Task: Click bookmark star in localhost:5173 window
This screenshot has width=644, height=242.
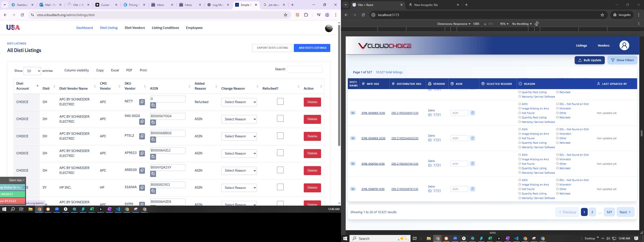Action: coord(602,15)
